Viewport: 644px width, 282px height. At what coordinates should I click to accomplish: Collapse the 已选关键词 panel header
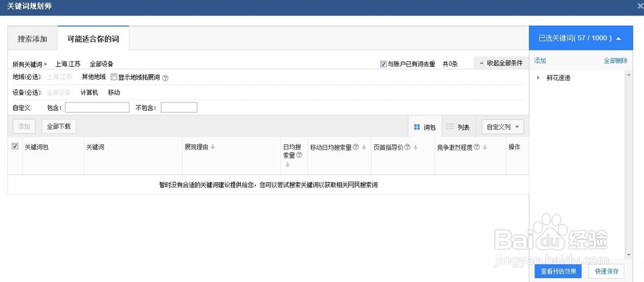click(580, 38)
